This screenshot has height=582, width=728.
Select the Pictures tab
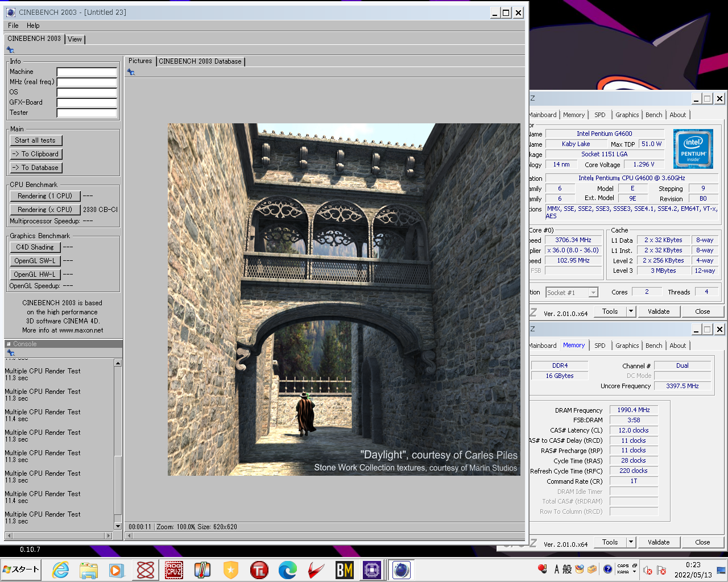tap(140, 61)
